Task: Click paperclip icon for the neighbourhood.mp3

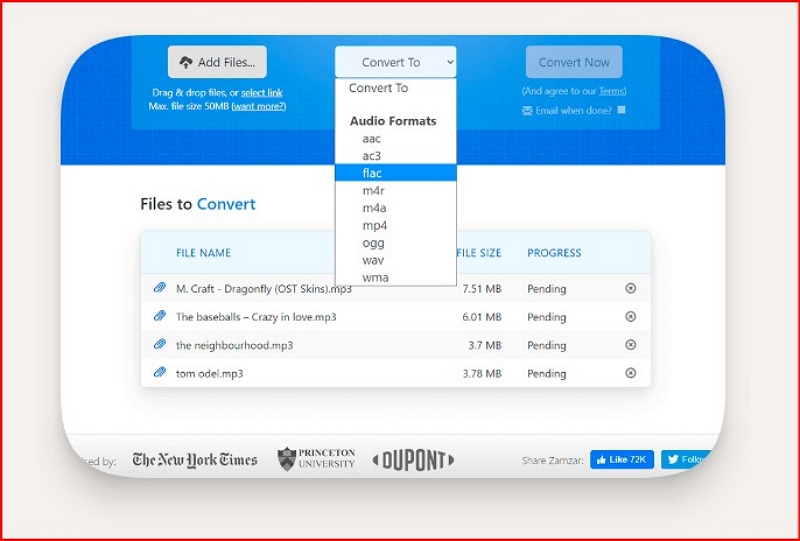Action: (160, 345)
